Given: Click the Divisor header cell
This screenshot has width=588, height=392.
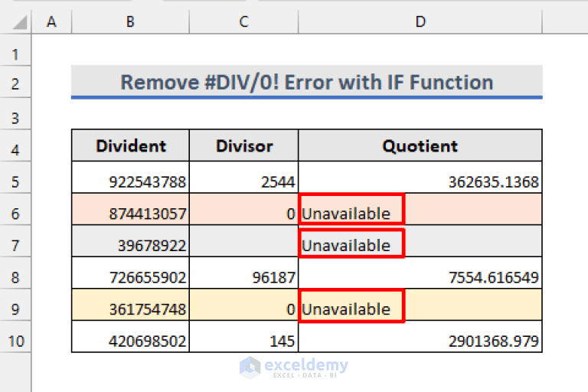Looking at the screenshot, I should [x=243, y=145].
